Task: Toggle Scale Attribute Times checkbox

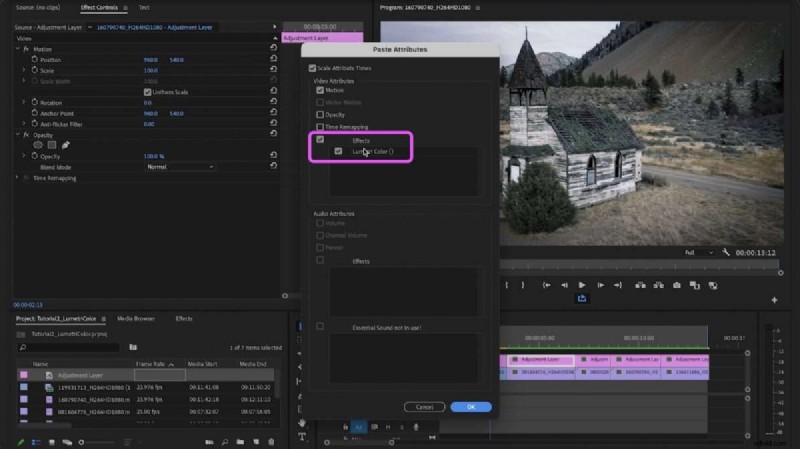Action: (312, 68)
